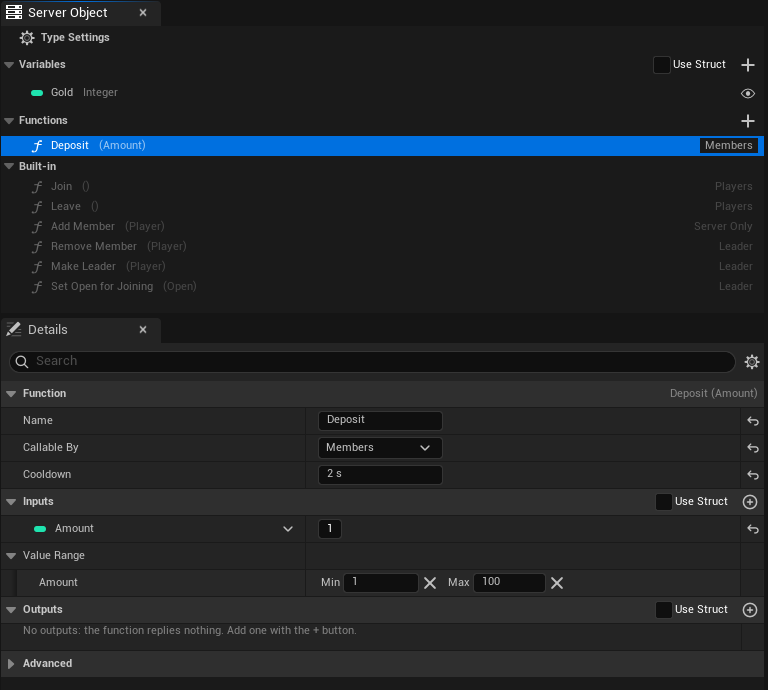Collapse the Inputs category
Screen dimensions: 768x690
11,502
